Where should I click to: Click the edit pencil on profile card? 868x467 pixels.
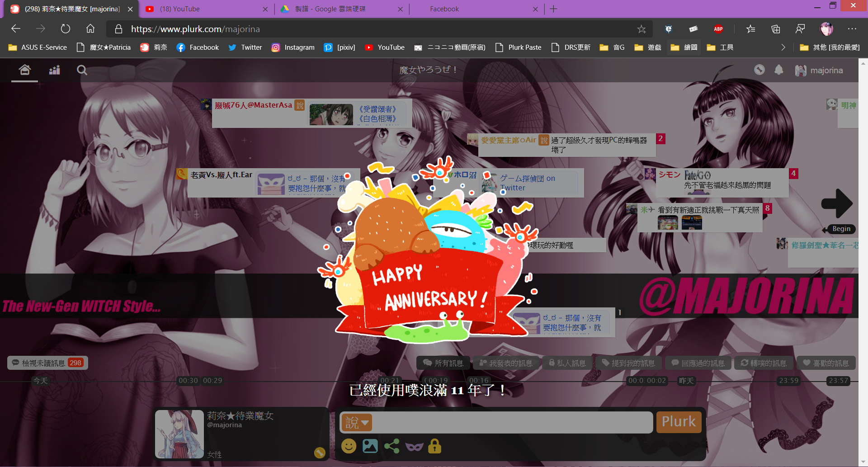click(x=320, y=453)
